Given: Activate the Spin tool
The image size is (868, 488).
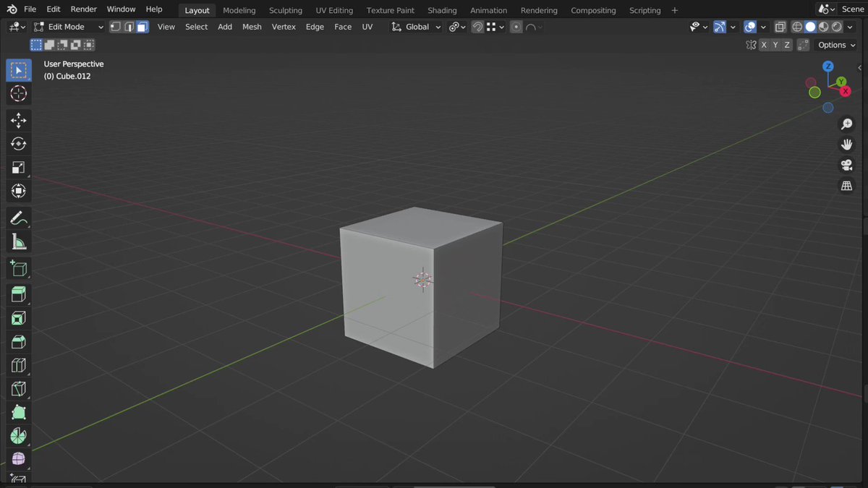Looking at the screenshot, I should pyautogui.click(x=19, y=436).
